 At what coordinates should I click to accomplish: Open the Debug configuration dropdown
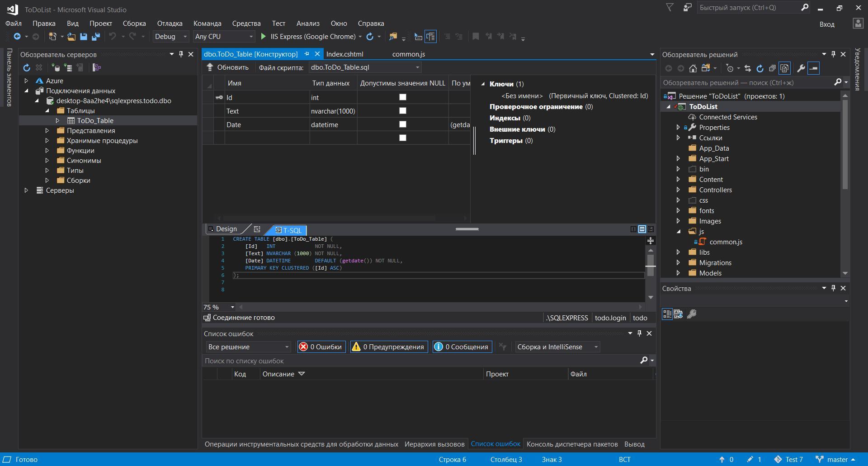170,37
